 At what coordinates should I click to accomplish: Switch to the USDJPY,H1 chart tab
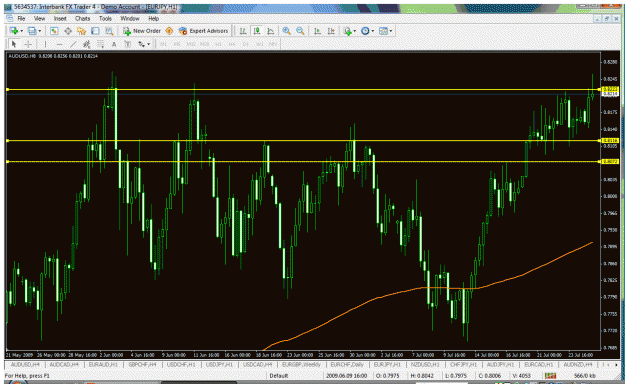point(220,364)
